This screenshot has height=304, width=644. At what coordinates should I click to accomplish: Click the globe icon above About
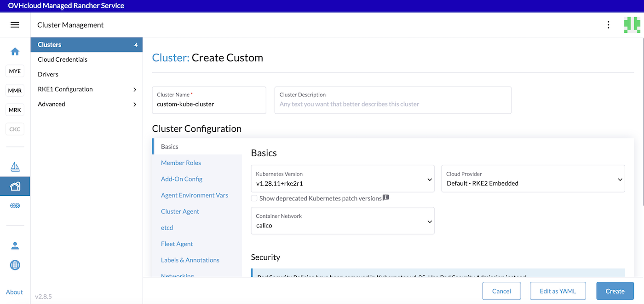point(15,265)
